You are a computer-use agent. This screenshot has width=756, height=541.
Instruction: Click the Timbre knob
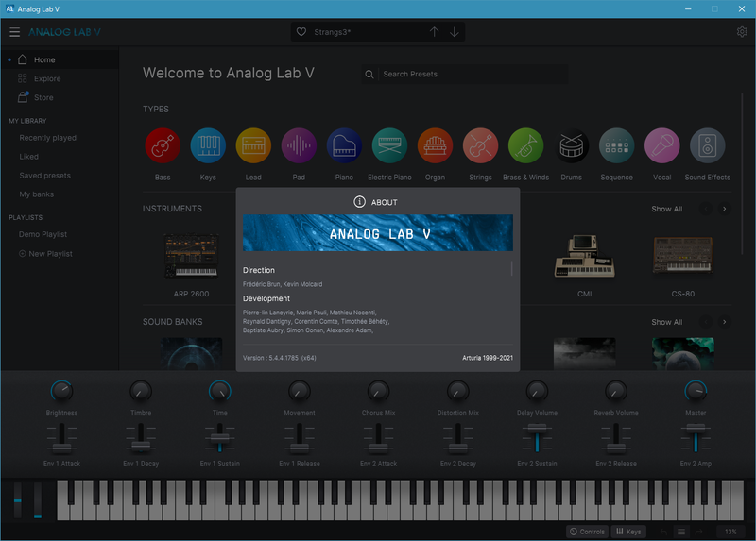[x=141, y=391]
